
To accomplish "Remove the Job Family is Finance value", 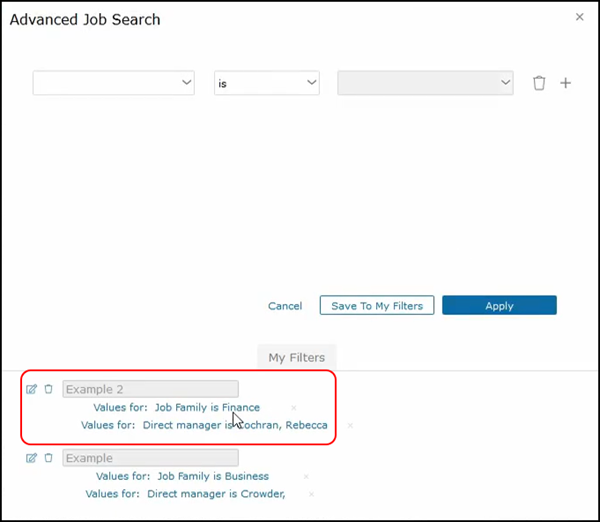I will pos(293,408).
